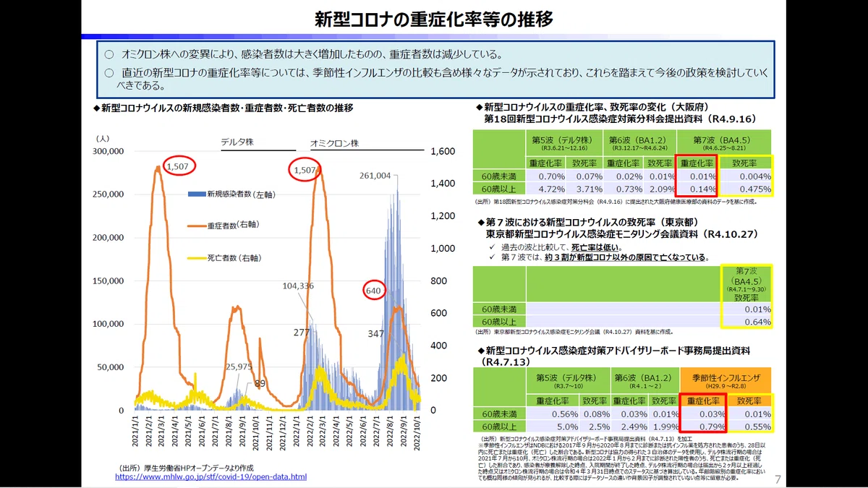Click the 347 data label
868x488 pixels.
(x=375, y=334)
